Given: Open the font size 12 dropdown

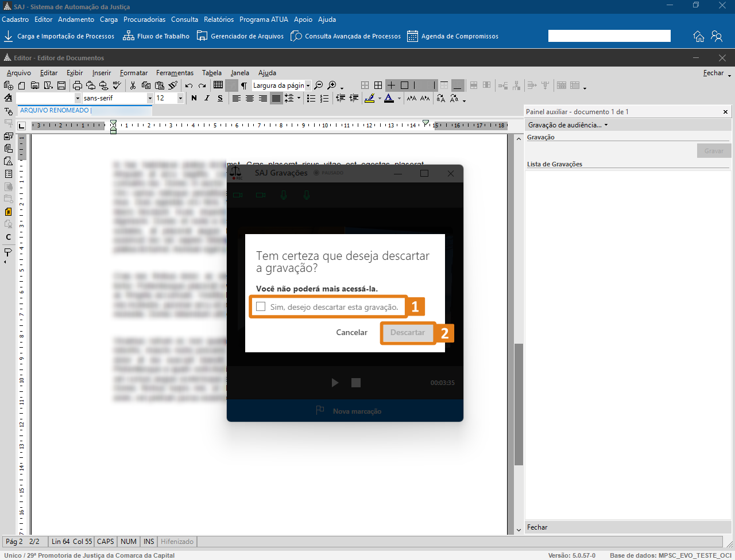Looking at the screenshot, I should point(180,98).
